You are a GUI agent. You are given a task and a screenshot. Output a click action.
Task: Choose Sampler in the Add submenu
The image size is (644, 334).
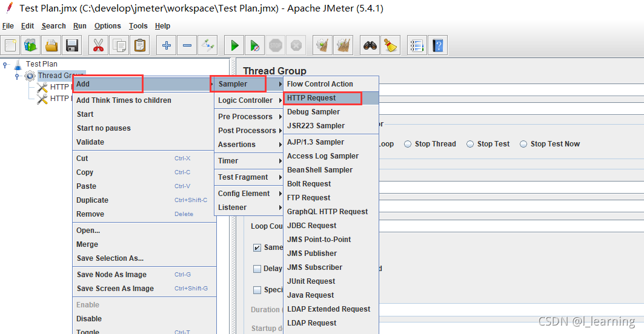[x=248, y=84]
